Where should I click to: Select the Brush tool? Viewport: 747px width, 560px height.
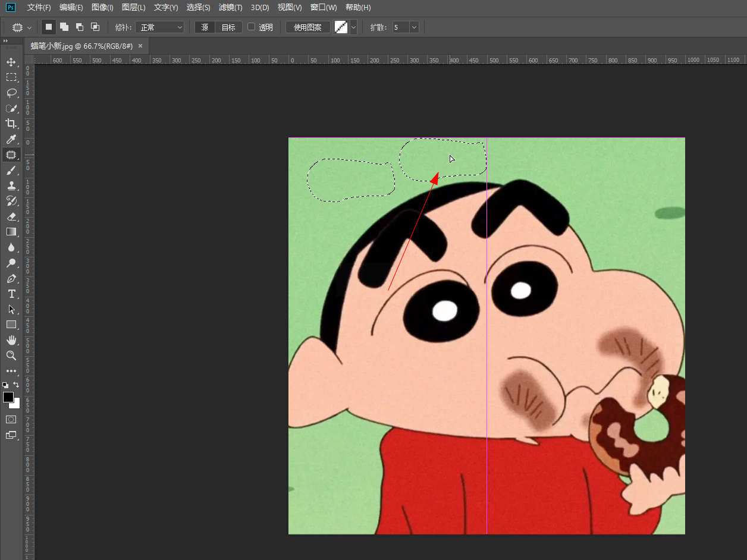click(11, 170)
